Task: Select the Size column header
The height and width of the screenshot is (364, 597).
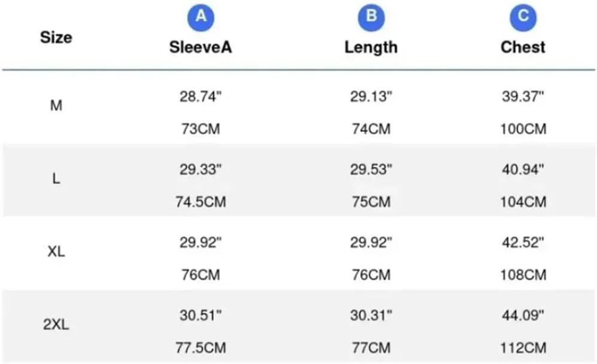Action: point(56,37)
